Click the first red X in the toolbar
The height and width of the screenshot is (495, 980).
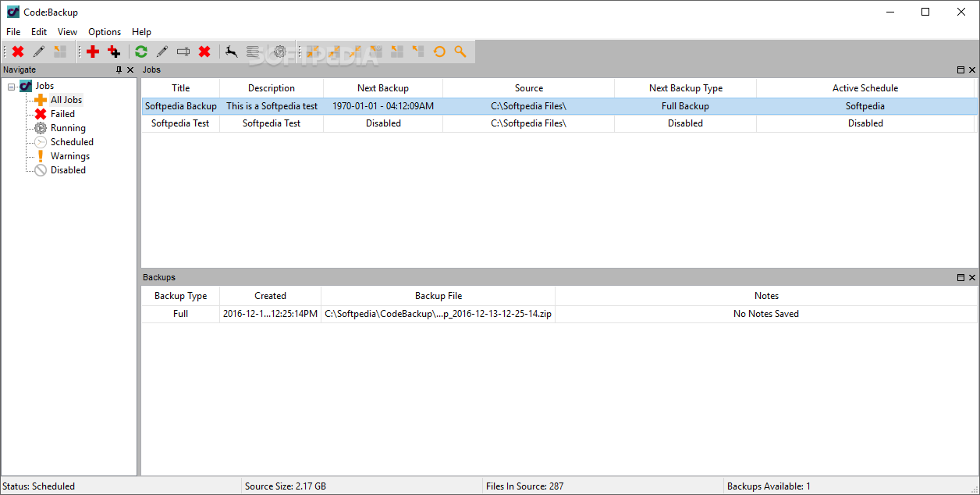click(18, 52)
